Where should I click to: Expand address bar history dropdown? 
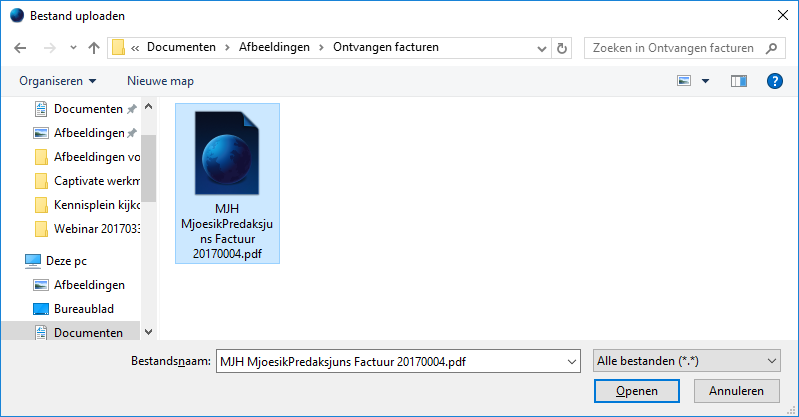[x=542, y=48]
